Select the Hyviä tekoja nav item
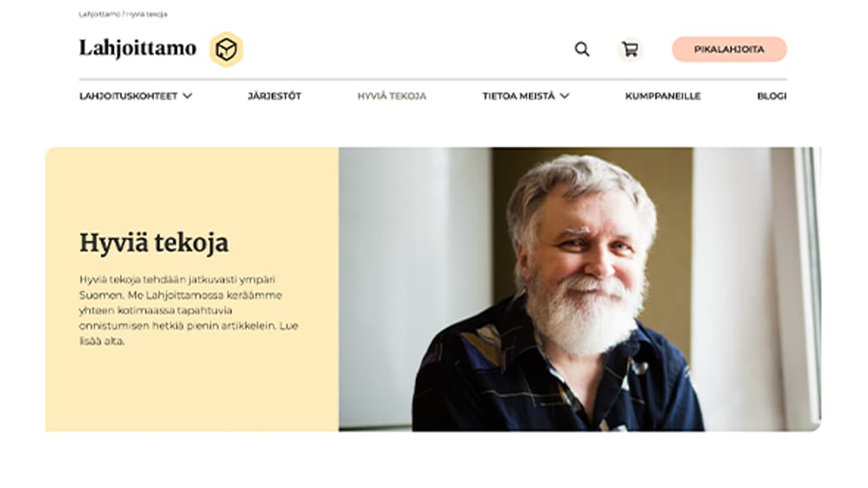The image size is (868, 488). (392, 95)
